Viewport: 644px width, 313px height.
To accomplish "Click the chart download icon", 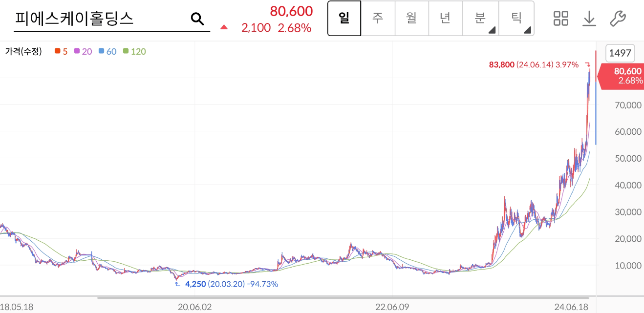I will tap(590, 18).
